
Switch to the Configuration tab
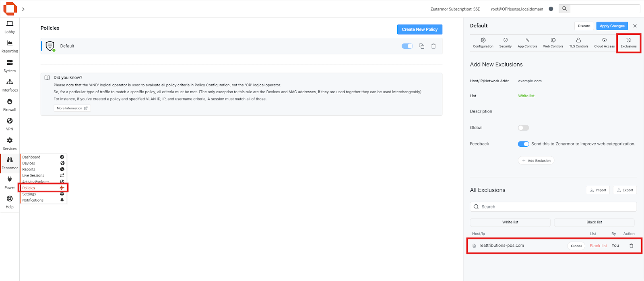click(x=483, y=43)
